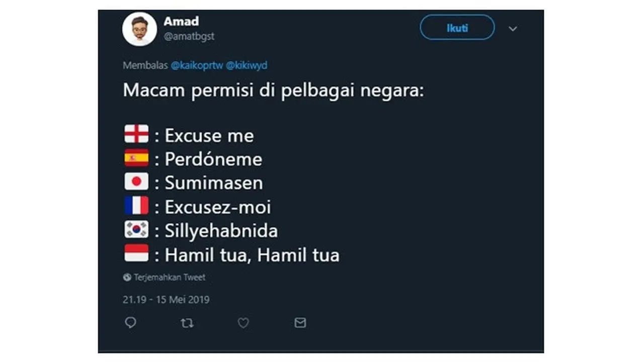
Task: Like the tweet with the heart icon
Action: [244, 323]
